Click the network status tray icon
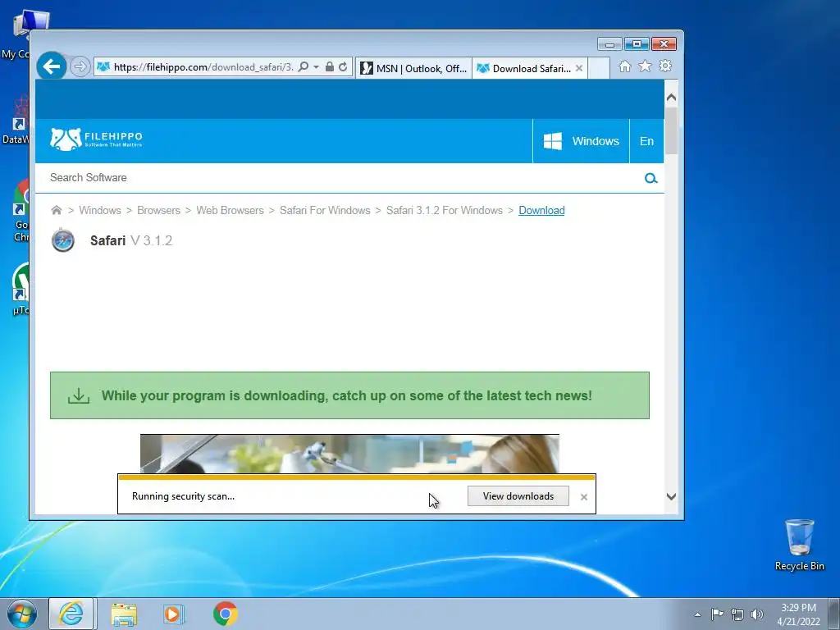 point(737,614)
